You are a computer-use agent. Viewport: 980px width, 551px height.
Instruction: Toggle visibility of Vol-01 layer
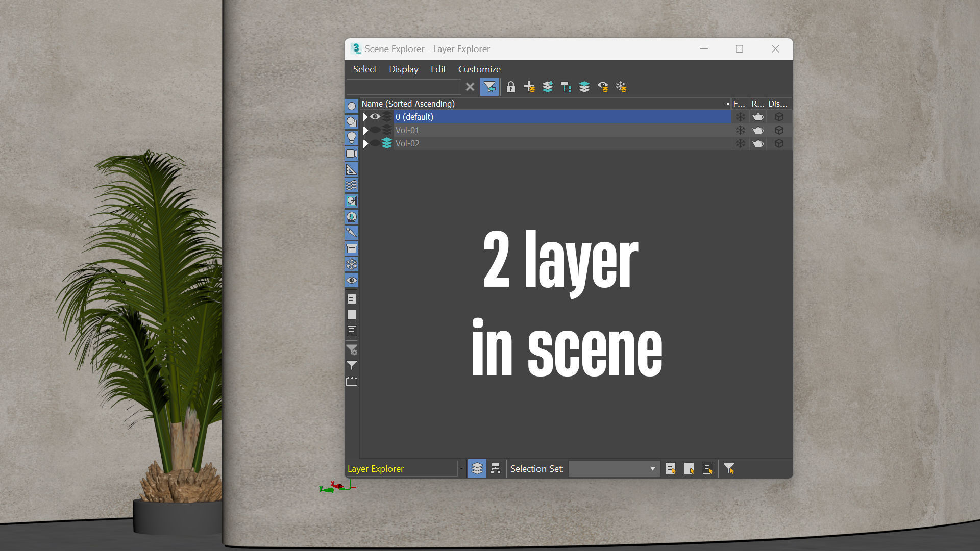pyautogui.click(x=375, y=130)
